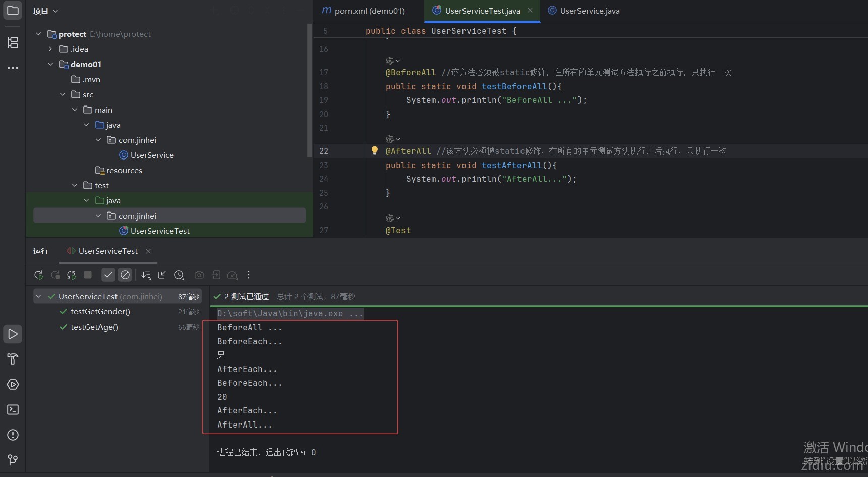The height and width of the screenshot is (477, 868).
Task: Open the Build tool window (hammer icon)
Action: coord(13,359)
